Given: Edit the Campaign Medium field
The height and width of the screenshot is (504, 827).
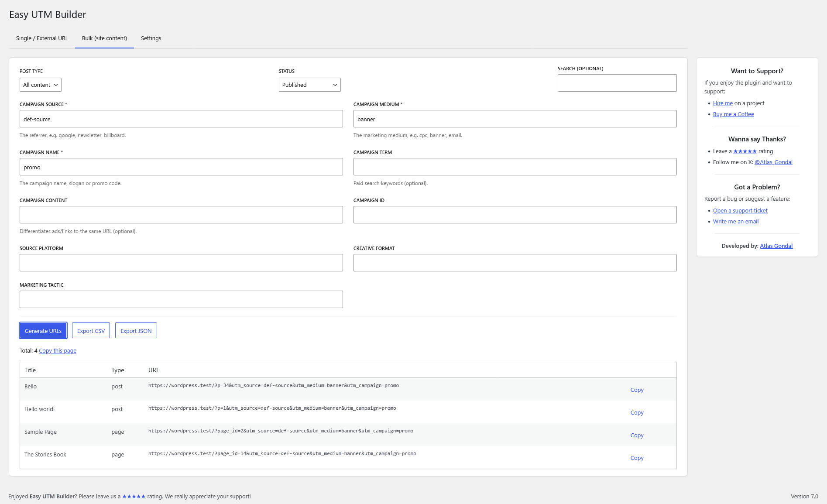Looking at the screenshot, I should (515, 119).
